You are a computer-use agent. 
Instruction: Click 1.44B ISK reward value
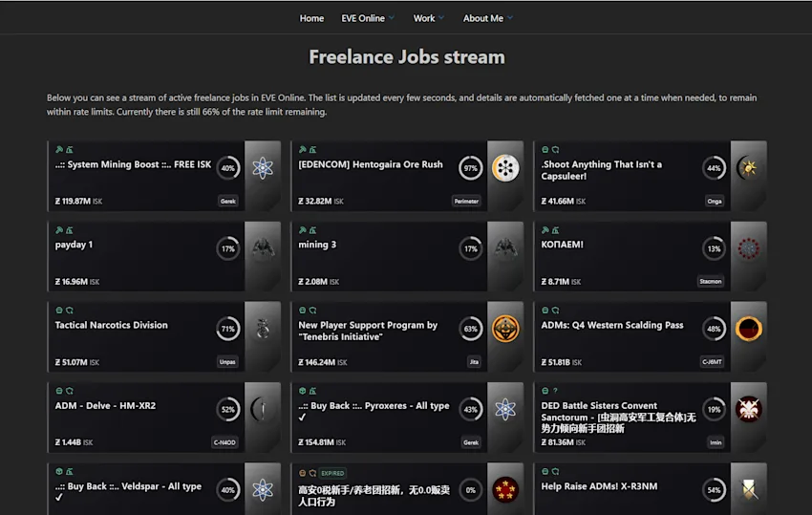(75, 442)
